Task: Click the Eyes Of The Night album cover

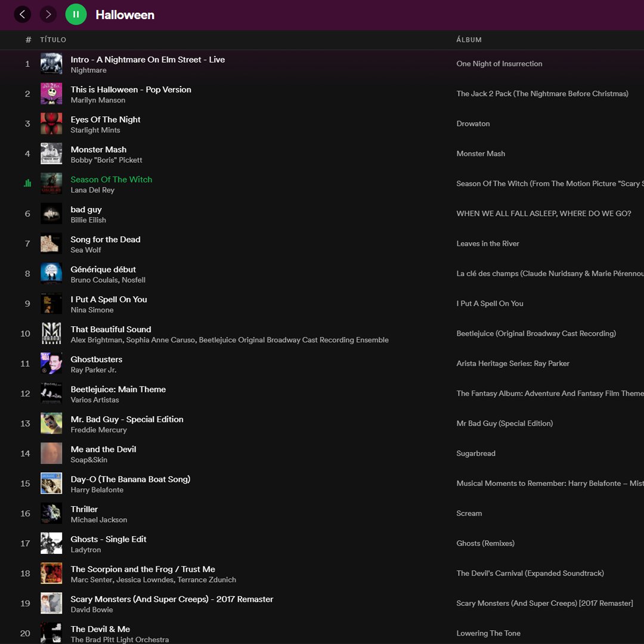Action: 51,123
